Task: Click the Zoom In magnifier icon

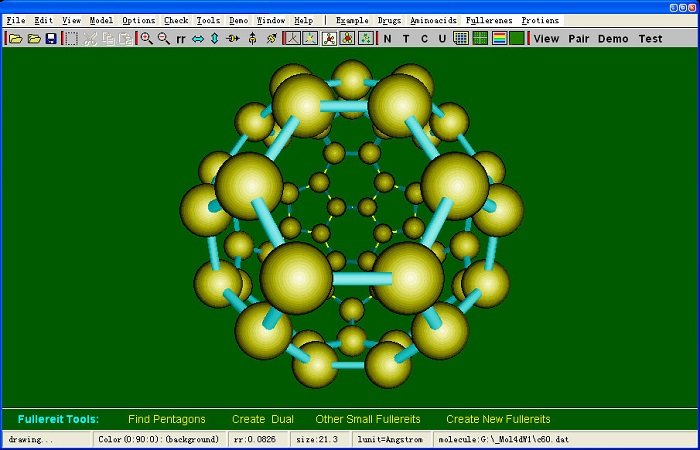Action: [146, 39]
